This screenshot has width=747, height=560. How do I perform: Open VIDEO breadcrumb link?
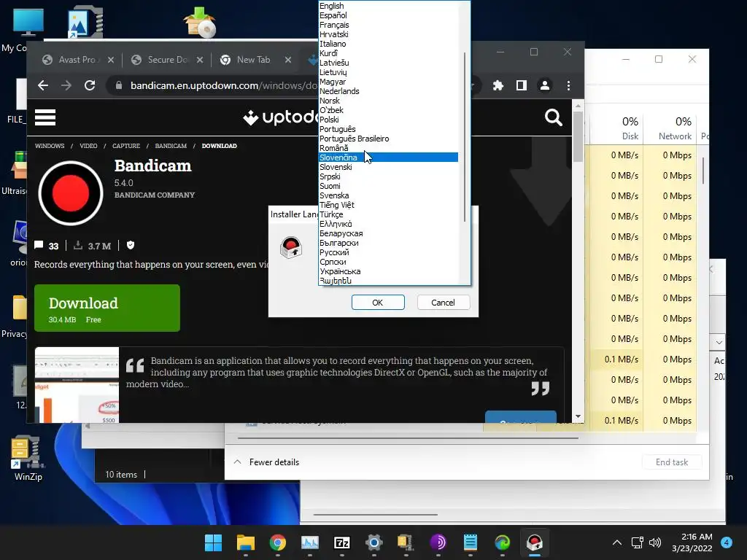(x=88, y=146)
